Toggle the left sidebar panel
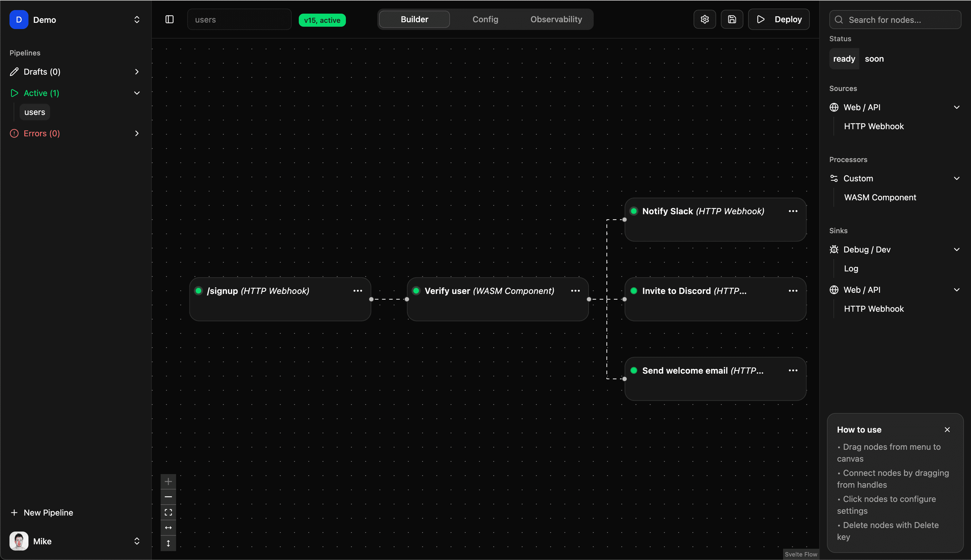The image size is (971, 560). pyautogui.click(x=169, y=19)
